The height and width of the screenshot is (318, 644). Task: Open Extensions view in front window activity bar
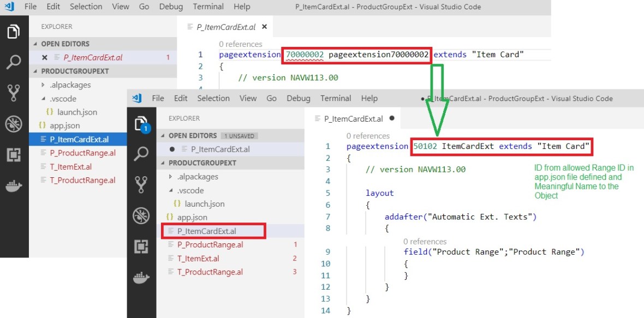(141, 247)
